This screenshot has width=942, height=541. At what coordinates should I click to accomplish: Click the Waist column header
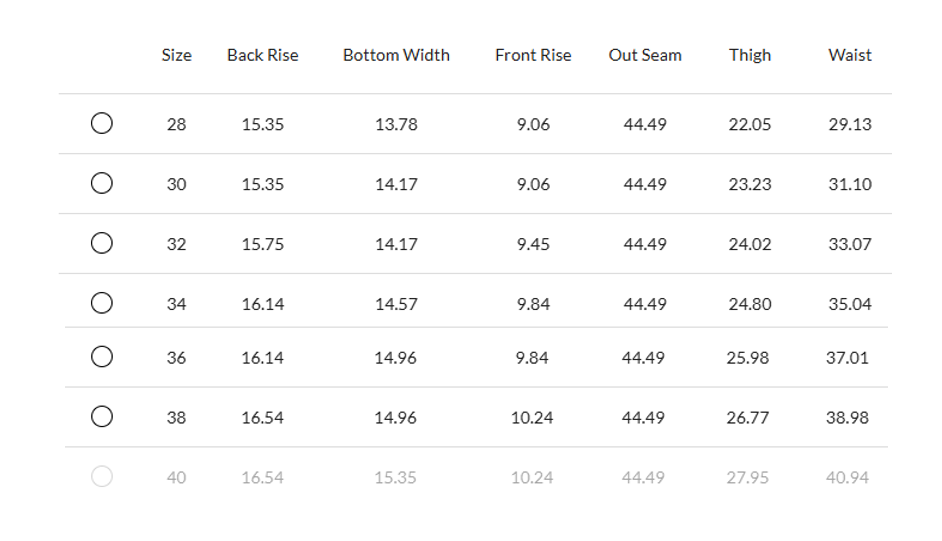[x=850, y=55]
